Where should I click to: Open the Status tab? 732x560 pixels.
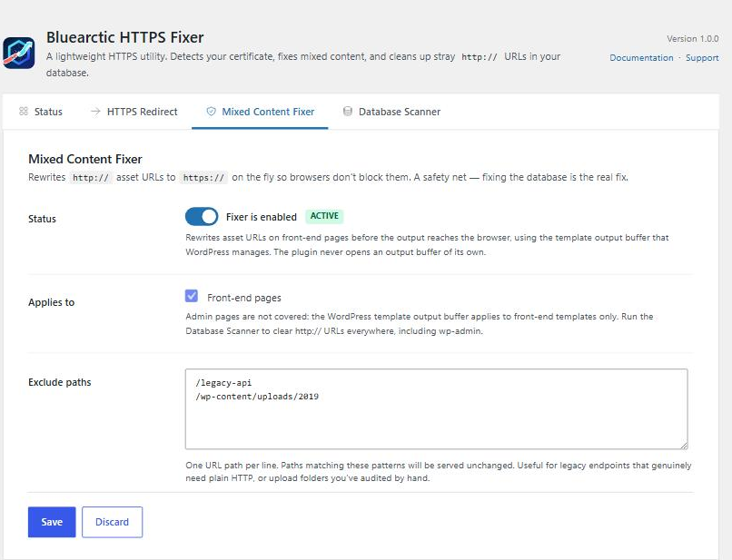(41, 112)
